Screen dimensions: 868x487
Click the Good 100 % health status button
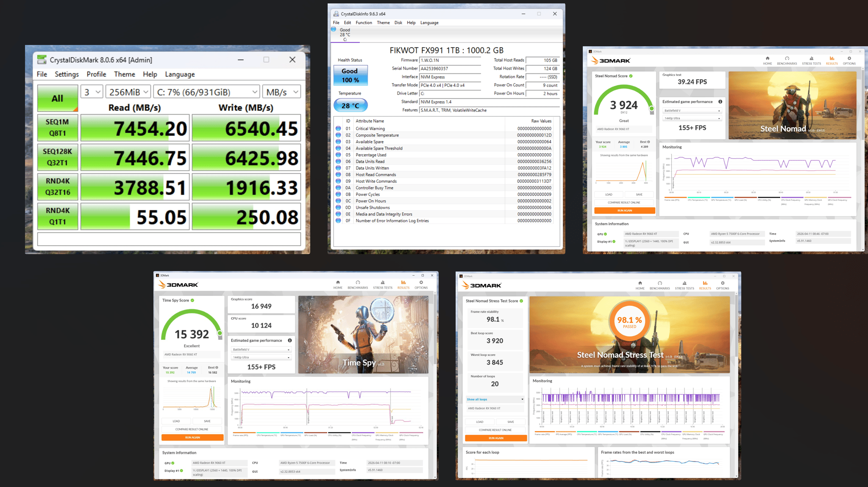pyautogui.click(x=350, y=76)
